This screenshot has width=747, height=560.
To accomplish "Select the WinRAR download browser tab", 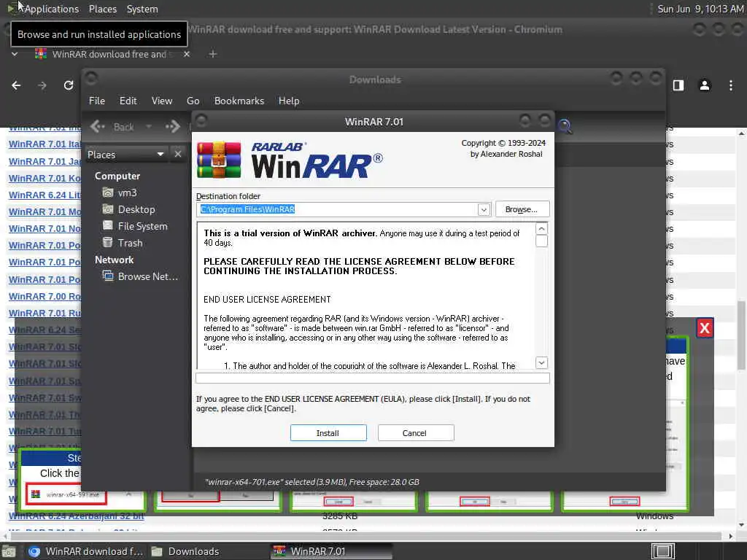I will pyautogui.click(x=109, y=54).
